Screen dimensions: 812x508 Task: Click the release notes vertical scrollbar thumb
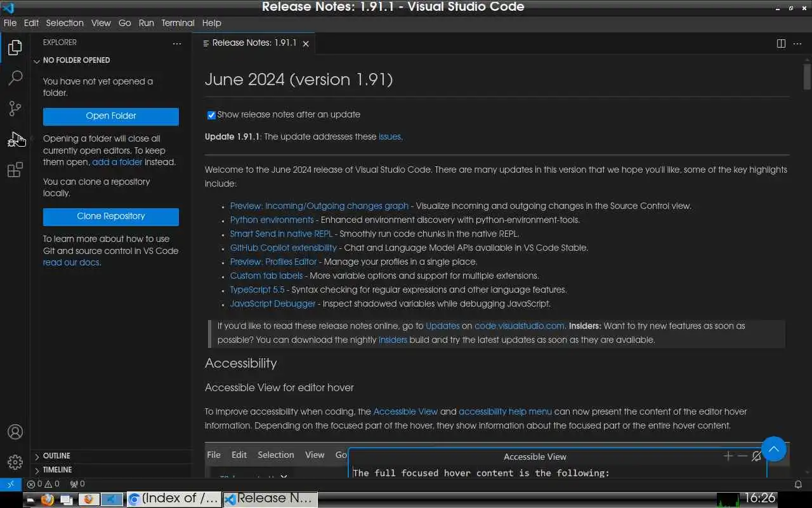pyautogui.click(x=808, y=77)
